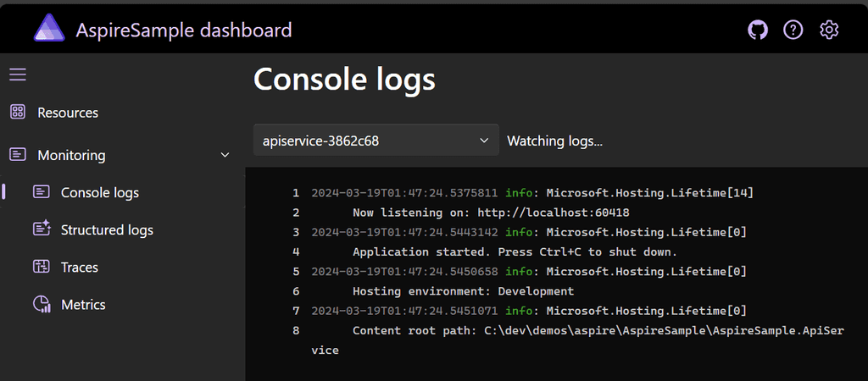Open the Metrics page link

point(83,305)
